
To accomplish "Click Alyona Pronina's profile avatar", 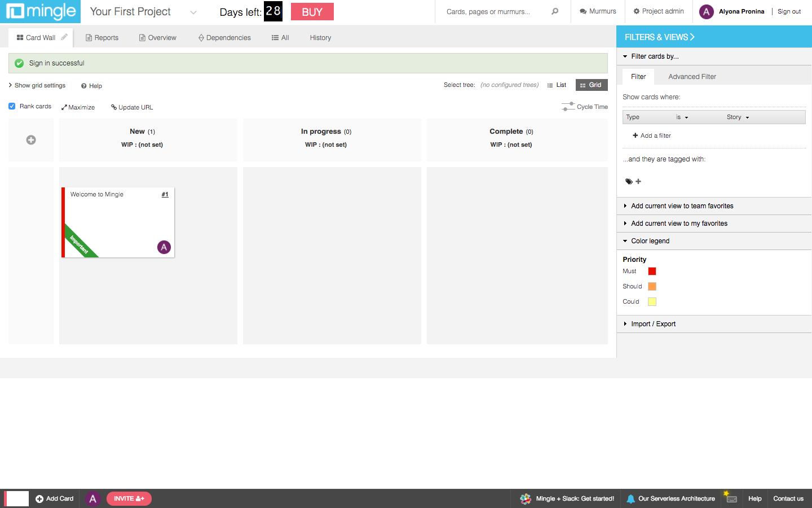I will [x=707, y=11].
